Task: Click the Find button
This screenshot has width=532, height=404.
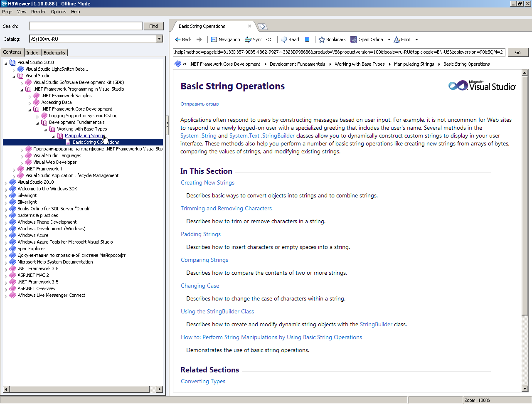Action: 153,26
